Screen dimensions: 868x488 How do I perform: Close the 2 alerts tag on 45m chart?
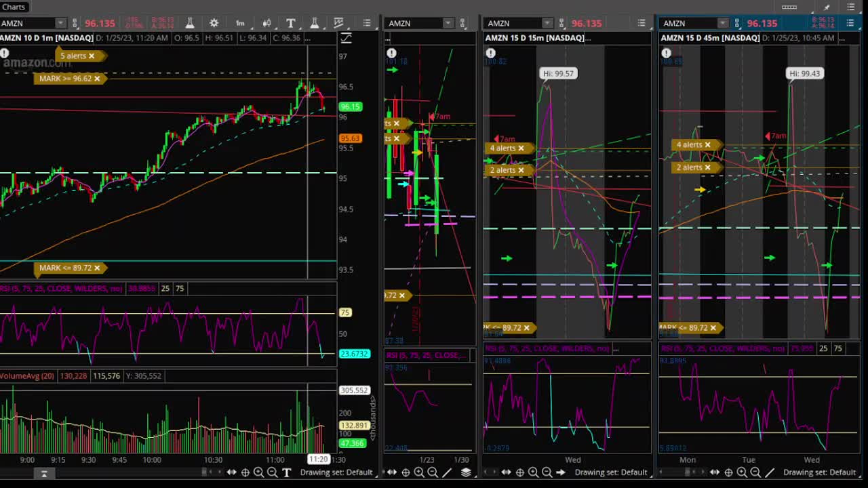point(707,167)
